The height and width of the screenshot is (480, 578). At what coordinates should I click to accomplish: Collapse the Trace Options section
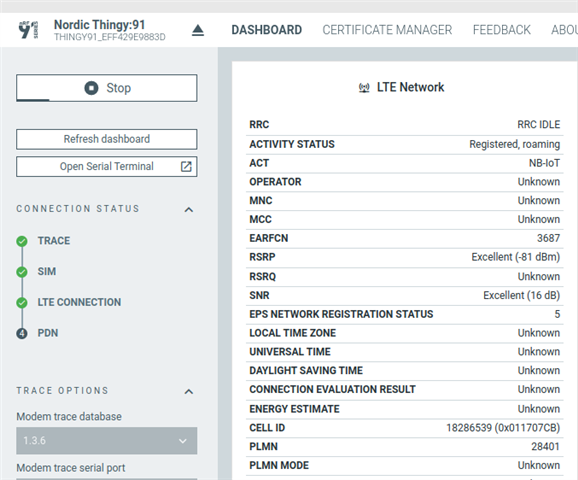pos(189,391)
